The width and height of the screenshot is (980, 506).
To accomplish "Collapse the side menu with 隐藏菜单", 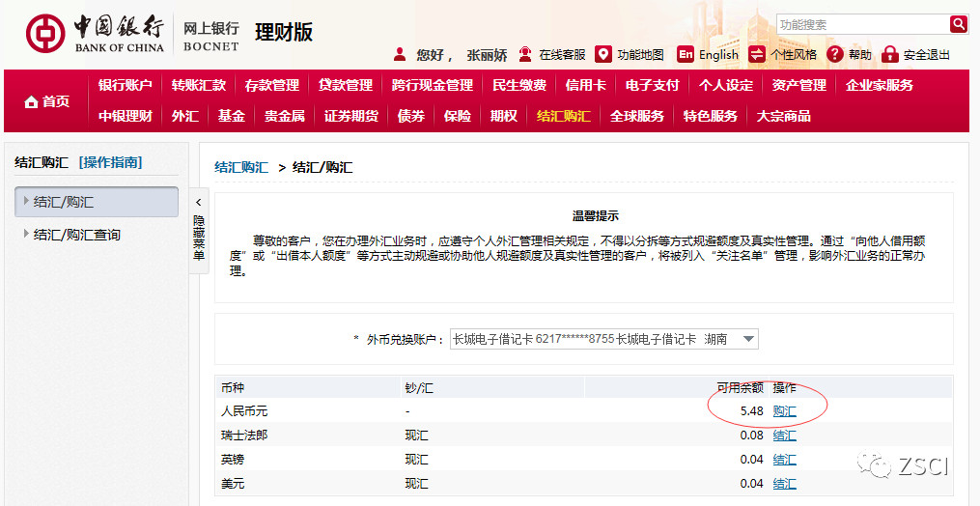I will point(199,230).
